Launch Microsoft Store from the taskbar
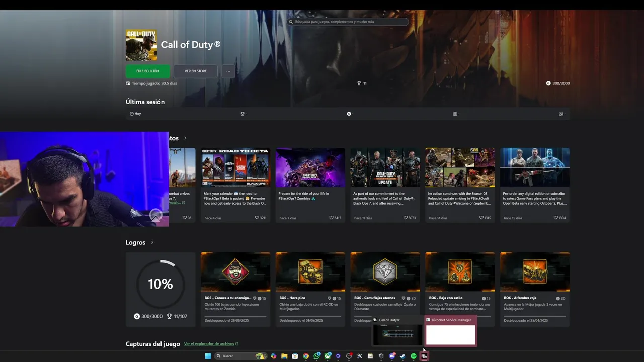The height and width of the screenshot is (362, 644). coord(295,356)
